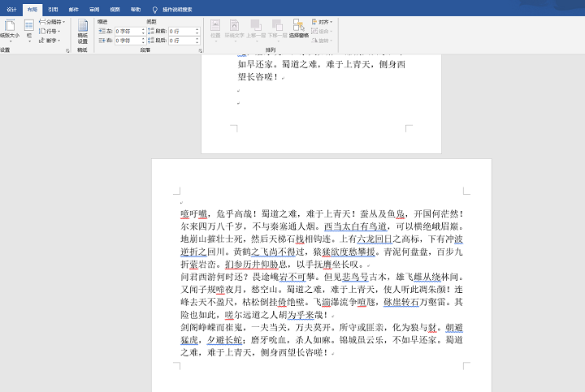This screenshot has height=392, width=585.
Task: Open page setup dialog launcher
Action: click(67, 50)
